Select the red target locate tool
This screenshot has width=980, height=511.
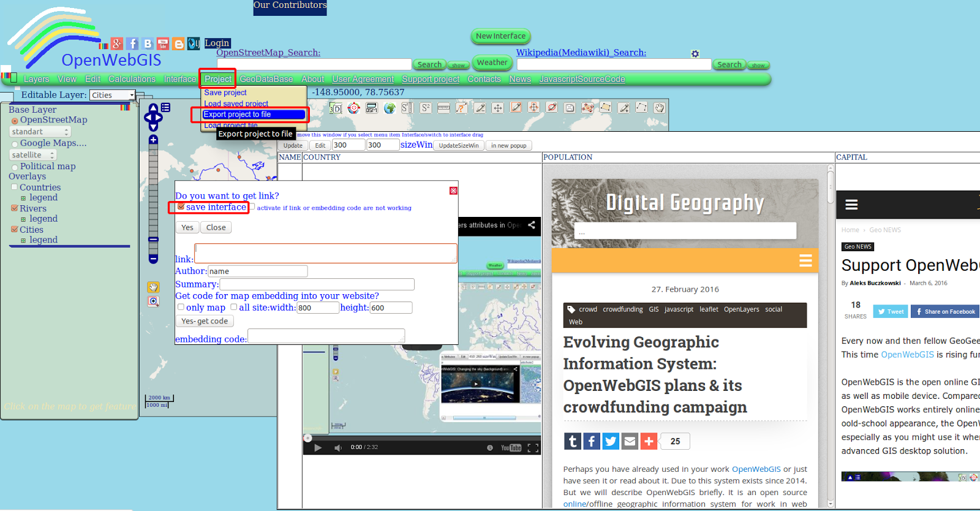(353, 108)
